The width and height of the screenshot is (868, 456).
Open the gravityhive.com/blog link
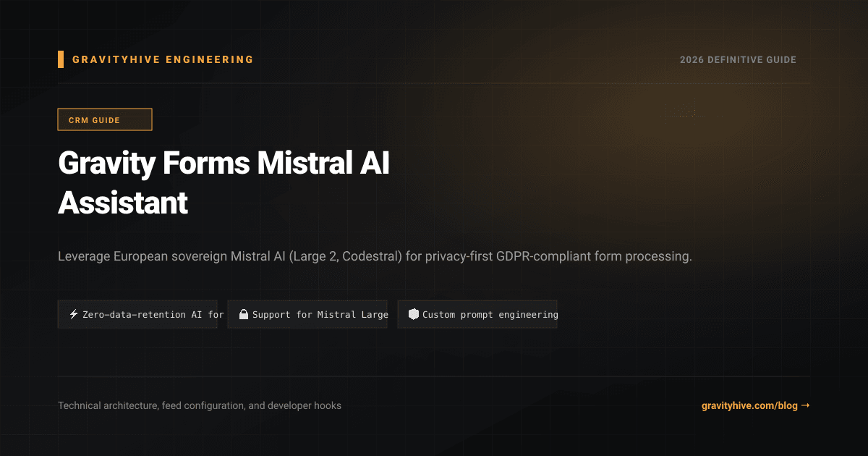tap(755, 405)
